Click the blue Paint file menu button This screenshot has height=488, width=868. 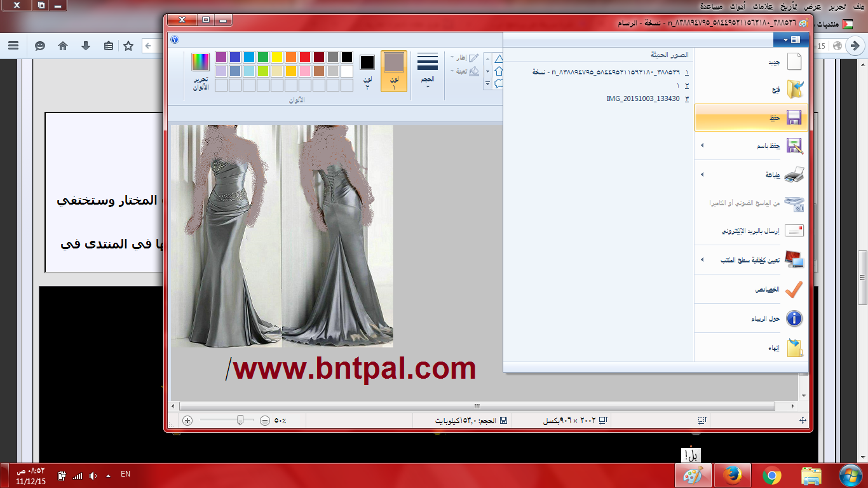pyautogui.click(x=791, y=39)
